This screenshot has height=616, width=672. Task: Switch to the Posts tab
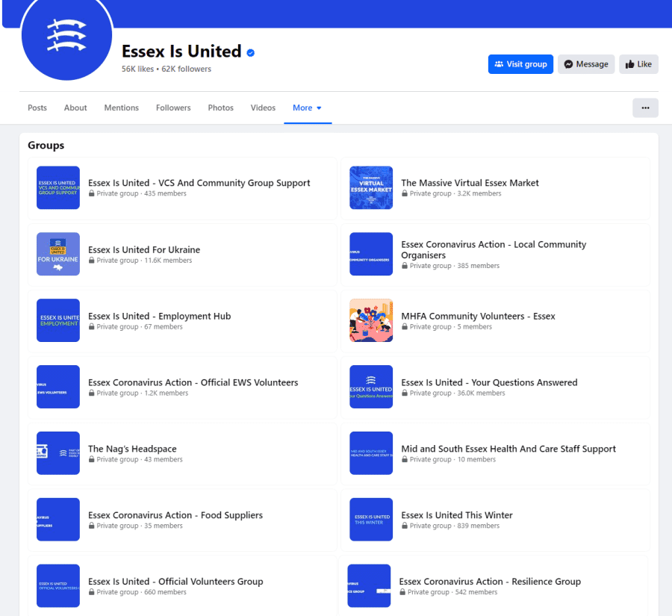[37, 108]
